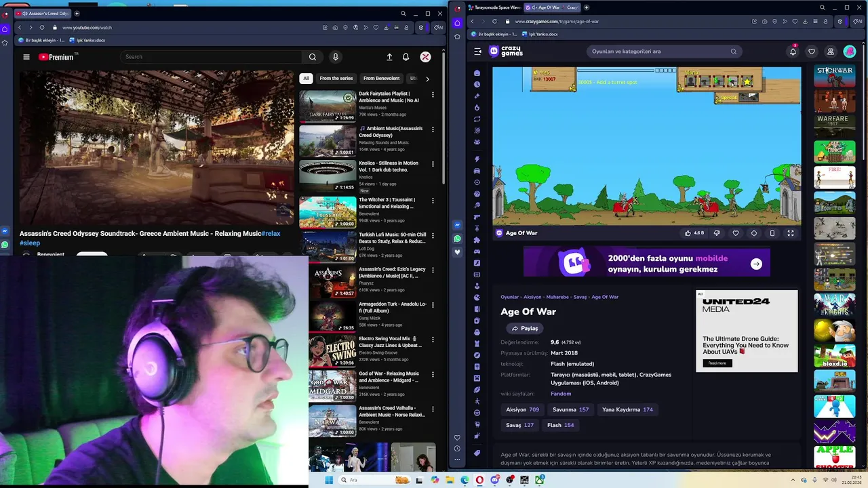Open the YouTube account avatar menu
The width and height of the screenshot is (868, 488).
[x=425, y=57]
